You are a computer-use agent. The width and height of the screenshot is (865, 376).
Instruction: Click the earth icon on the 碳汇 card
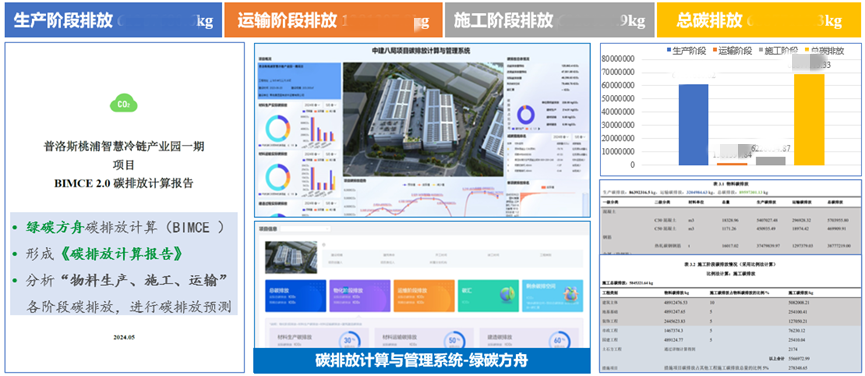point(508,294)
